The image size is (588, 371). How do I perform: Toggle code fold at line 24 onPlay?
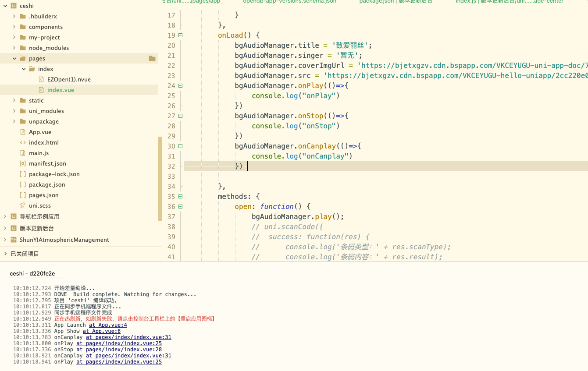click(180, 86)
